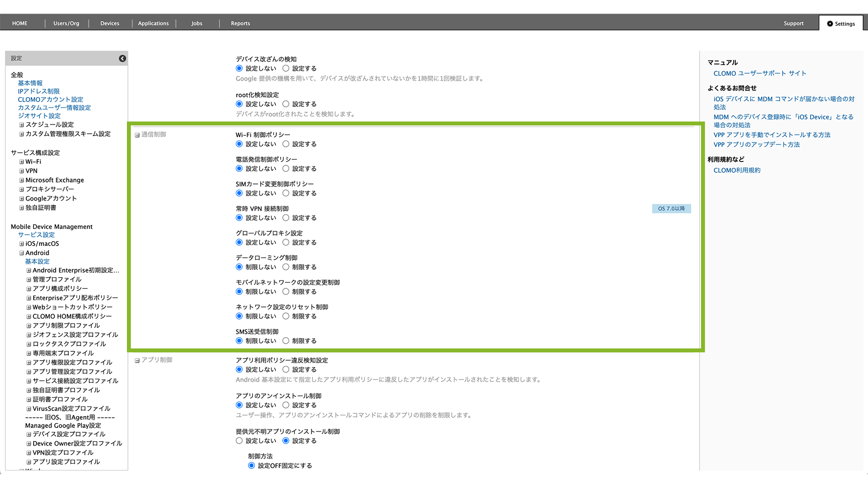Click the OS 7.0以降 badge
The height and width of the screenshot is (488, 868).
tap(671, 209)
